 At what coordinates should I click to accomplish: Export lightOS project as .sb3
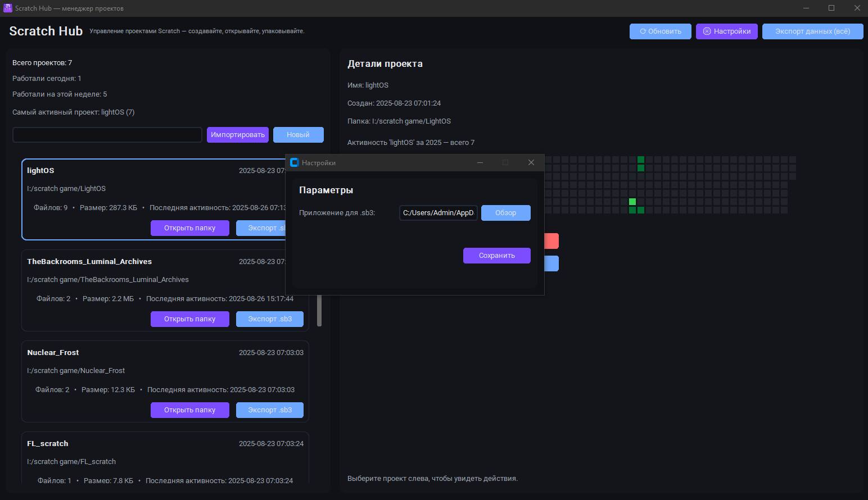(261, 228)
